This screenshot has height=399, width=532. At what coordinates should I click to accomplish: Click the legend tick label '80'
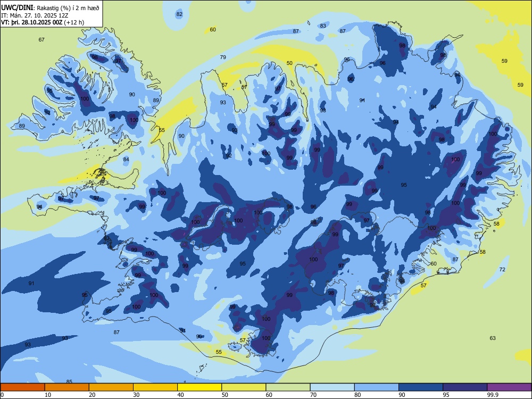point(358,395)
